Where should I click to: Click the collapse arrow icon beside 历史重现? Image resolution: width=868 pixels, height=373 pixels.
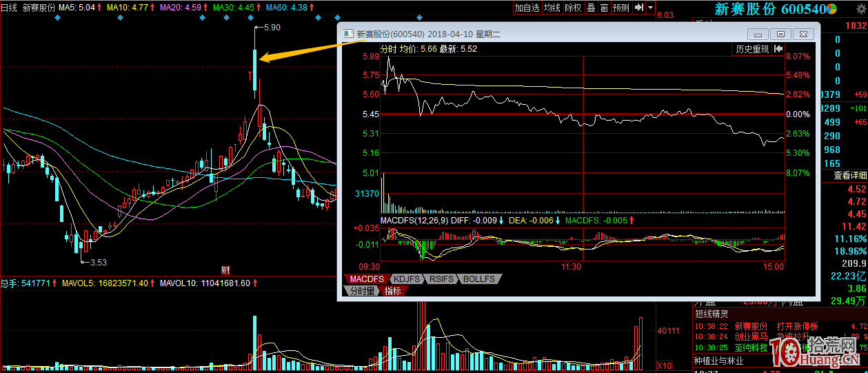(x=778, y=49)
